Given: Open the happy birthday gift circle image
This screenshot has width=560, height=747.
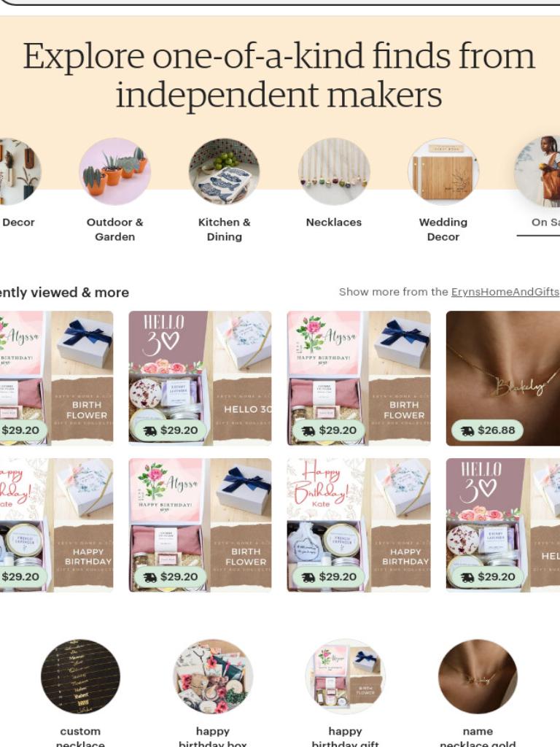Looking at the screenshot, I should click(345, 677).
